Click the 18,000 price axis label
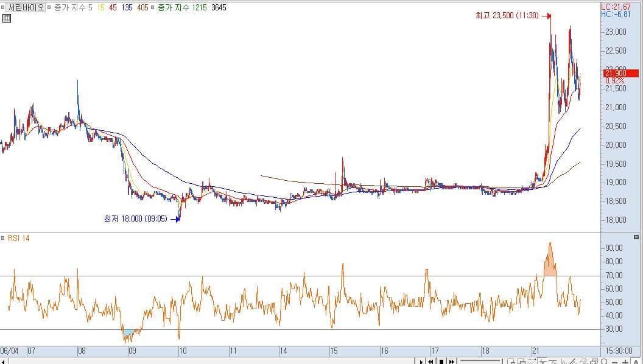The height and width of the screenshot is (364, 643). point(616,220)
